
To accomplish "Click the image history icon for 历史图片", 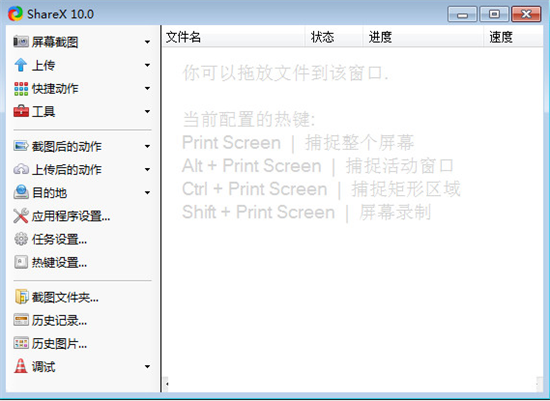I will click(21, 343).
